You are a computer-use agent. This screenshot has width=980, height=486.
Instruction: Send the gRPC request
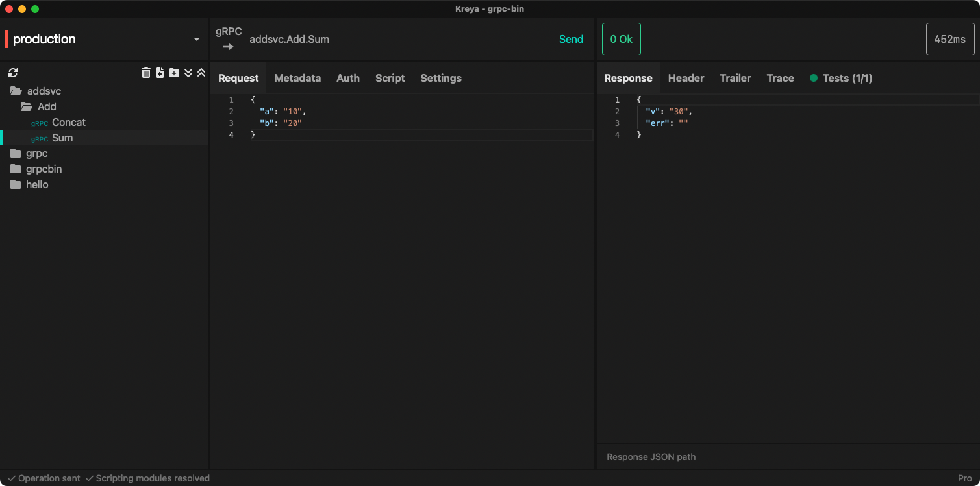tap(572, 39)
